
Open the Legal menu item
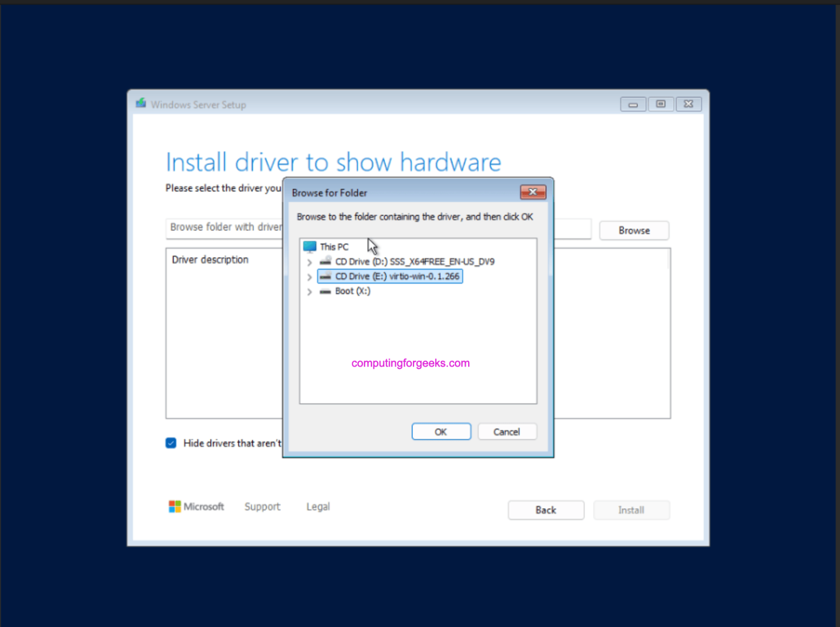pos(318,507)
